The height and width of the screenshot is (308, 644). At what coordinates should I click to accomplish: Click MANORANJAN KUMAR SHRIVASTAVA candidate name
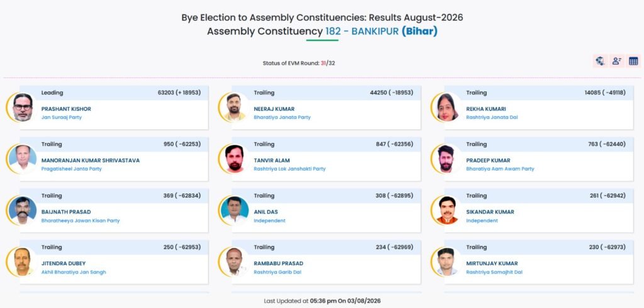tap(91, 161)
